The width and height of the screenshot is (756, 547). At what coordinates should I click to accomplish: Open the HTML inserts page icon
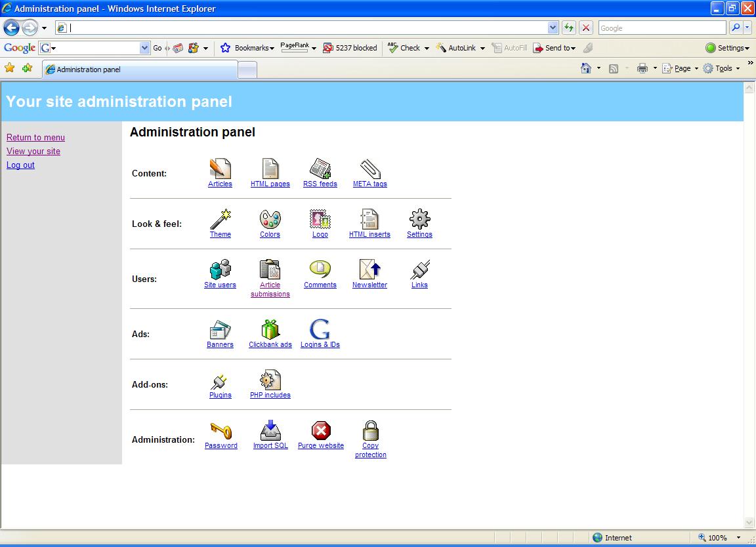(x=370, y=219)
